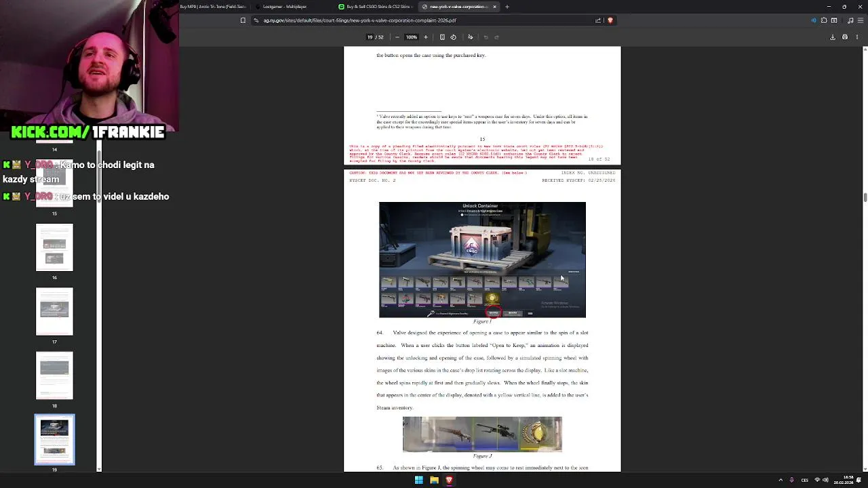Click the Unlock Container figure image
The width and height of the screenshot is (868, 488).
click(x=482, y=260)
